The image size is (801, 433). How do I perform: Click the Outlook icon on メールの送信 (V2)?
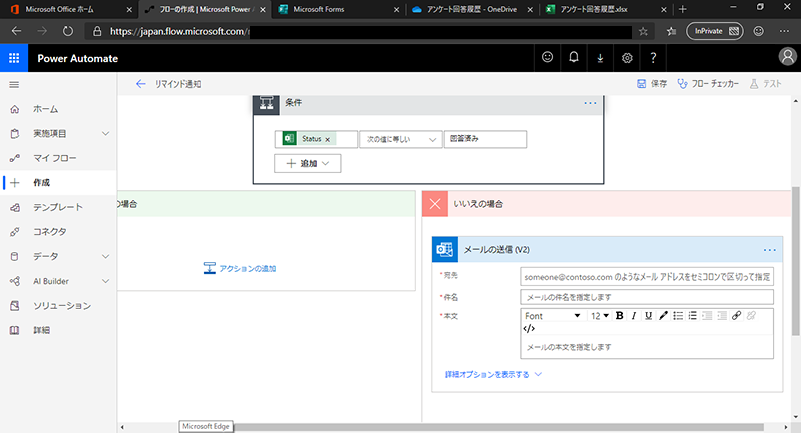click(x=444, y=249)
